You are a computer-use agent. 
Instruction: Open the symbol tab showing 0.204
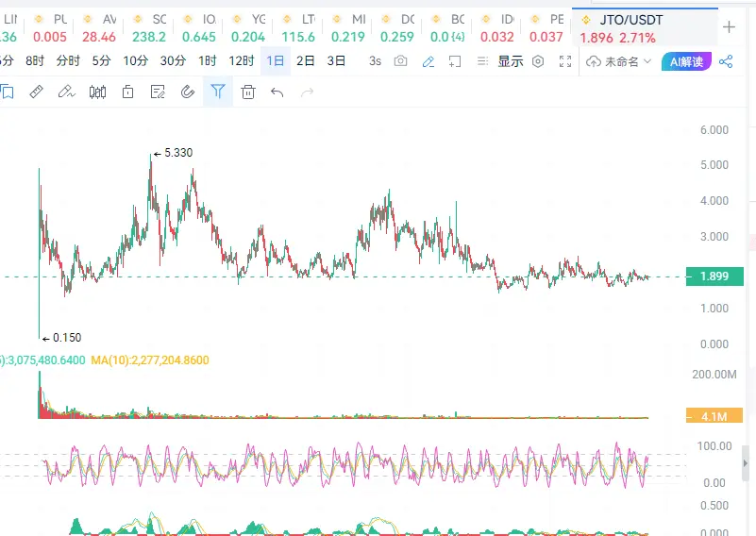[248, 28]
